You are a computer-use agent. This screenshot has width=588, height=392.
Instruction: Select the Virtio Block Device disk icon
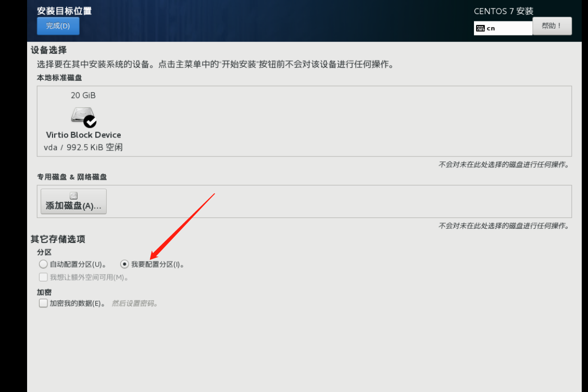pyautogui.click(x=84, y=117)
